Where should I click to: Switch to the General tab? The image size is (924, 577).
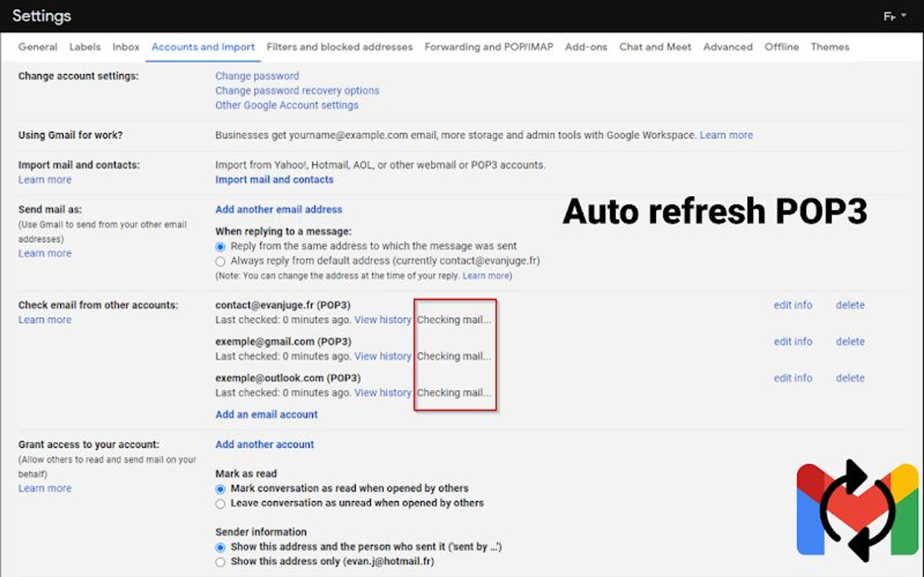(38, 47)
